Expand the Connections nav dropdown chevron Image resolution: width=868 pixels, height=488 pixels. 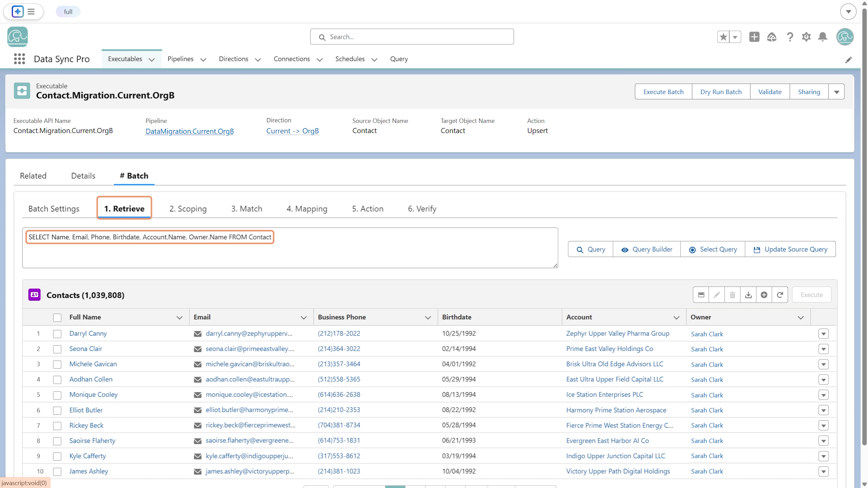click(320, 60)
